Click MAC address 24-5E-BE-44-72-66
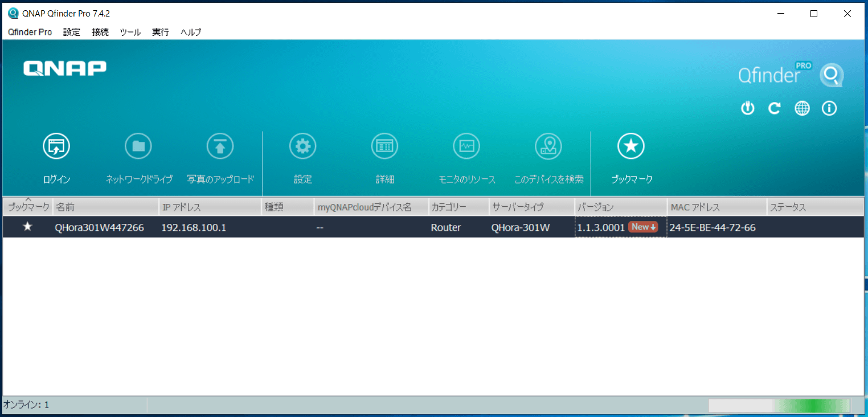The width and height of the screenshot is (868, 417). [713, 227]
